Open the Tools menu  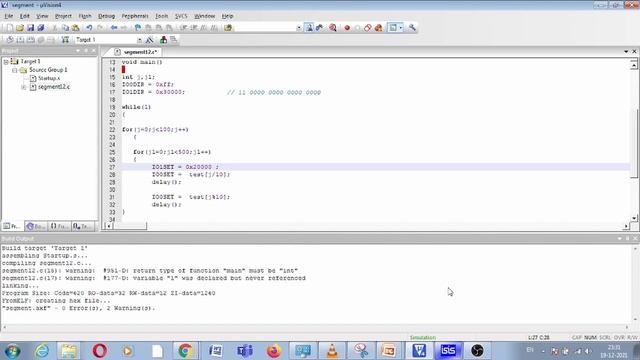click(x=162, y=16)
